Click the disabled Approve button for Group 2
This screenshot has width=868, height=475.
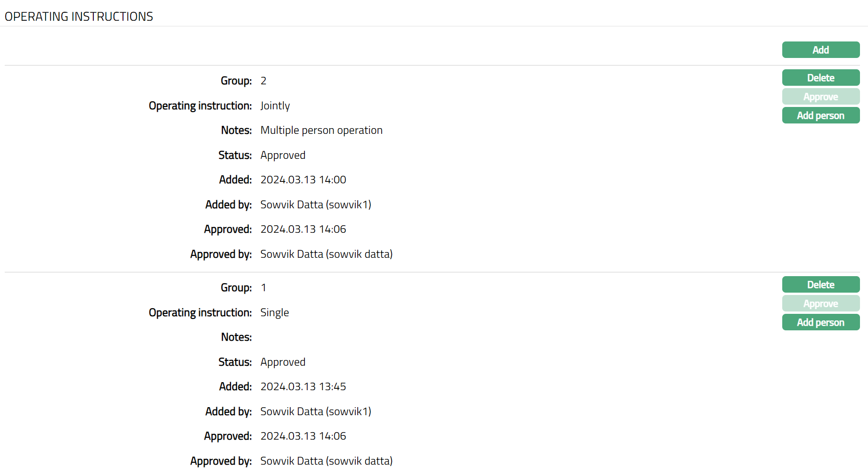[820, 97]
